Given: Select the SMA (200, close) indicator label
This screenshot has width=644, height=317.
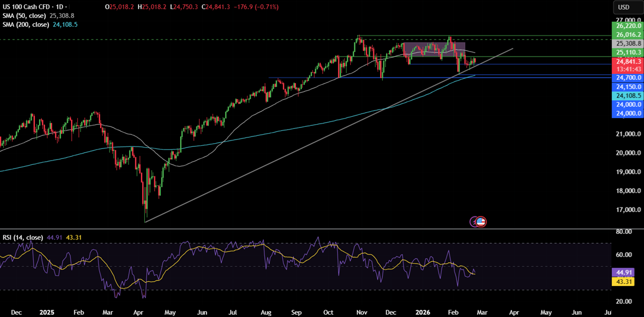Looking at the screenshot, I should point(26,24).
